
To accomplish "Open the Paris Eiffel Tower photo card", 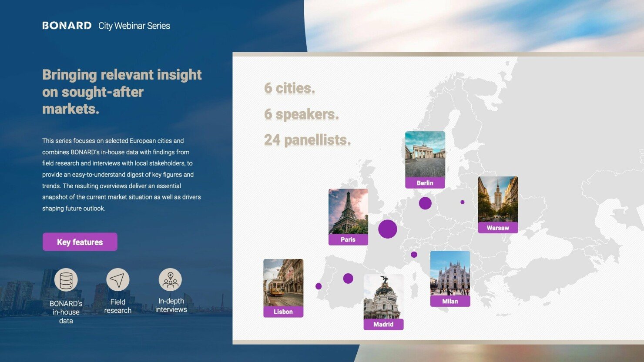I will click(348, 212).
